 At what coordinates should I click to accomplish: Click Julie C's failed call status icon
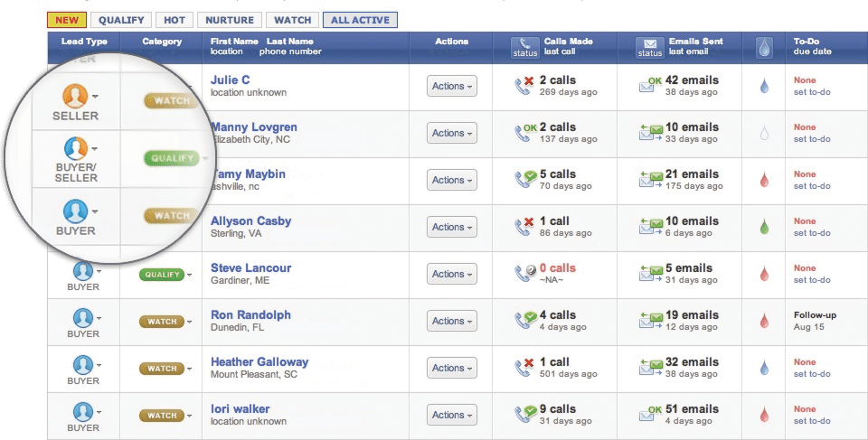click(x=524, y=86)
